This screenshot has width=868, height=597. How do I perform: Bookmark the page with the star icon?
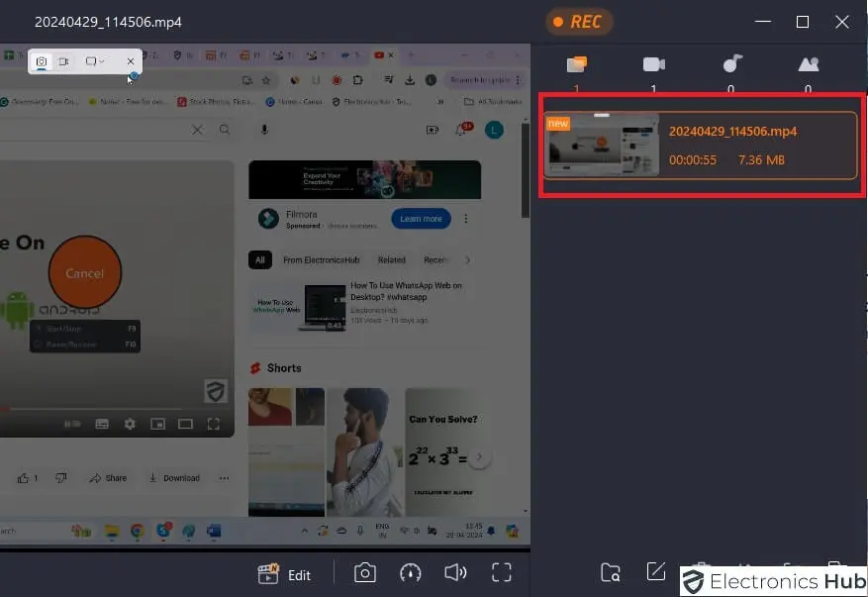tap(265, 80)
